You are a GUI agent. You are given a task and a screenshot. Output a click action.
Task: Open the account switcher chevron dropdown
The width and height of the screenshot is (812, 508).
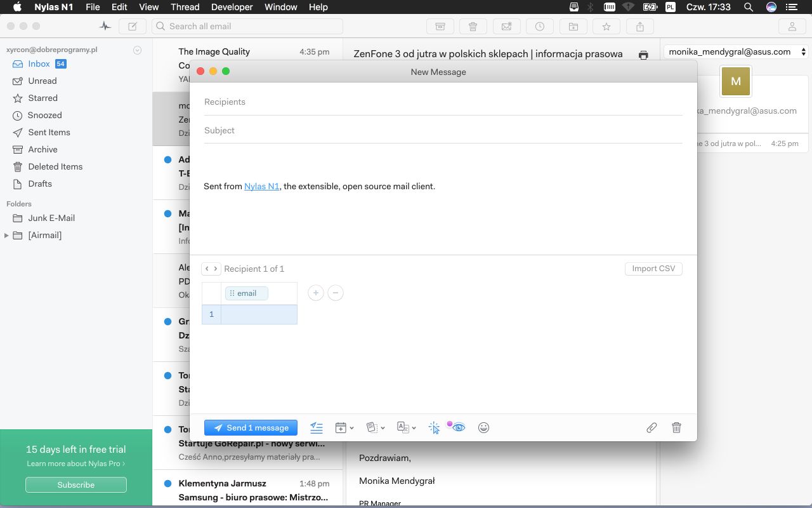pos(137,50)
